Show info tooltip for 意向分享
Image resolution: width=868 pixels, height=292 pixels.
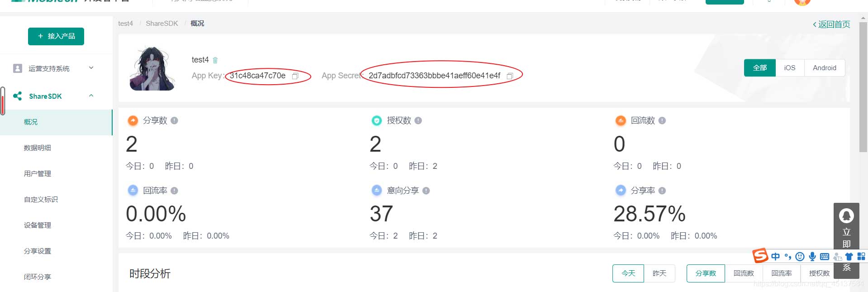pos(426,191)
